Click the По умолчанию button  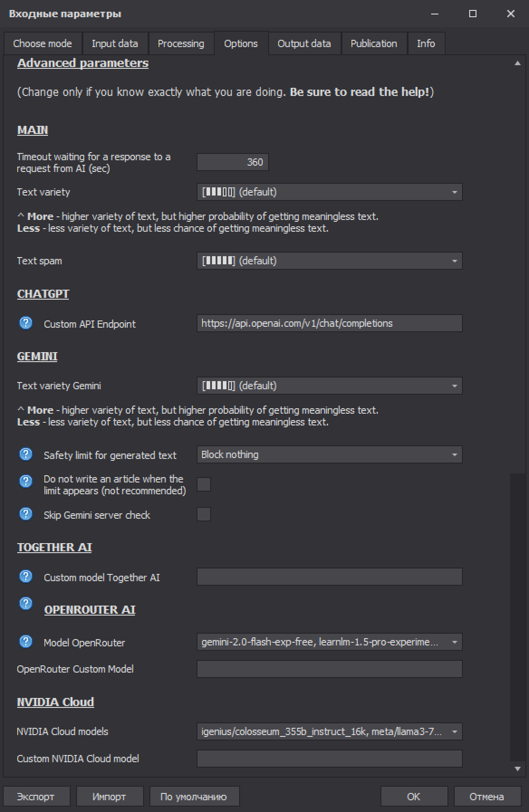coord(194,797)
